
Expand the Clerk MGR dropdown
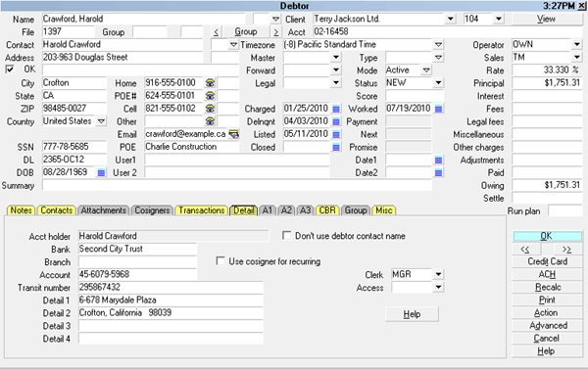click(438, 275)
